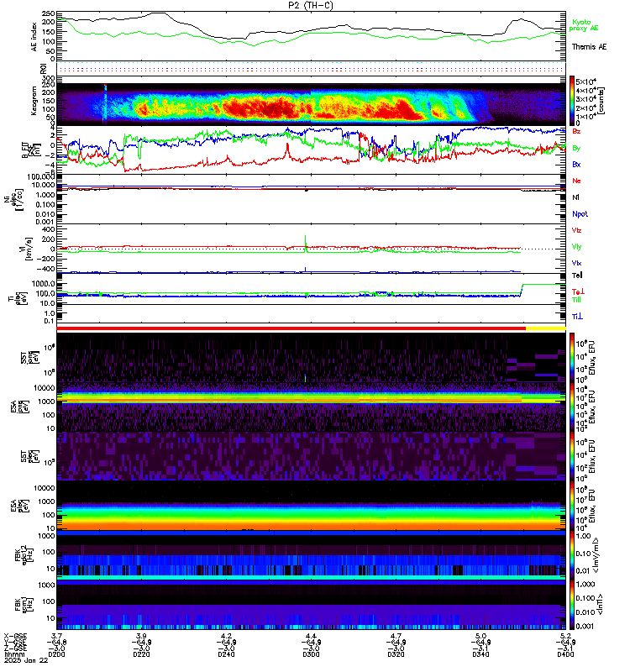Click the red "Te⊥" legend label
The width and height of the screenshot is (630, 672).
(578, 291)
